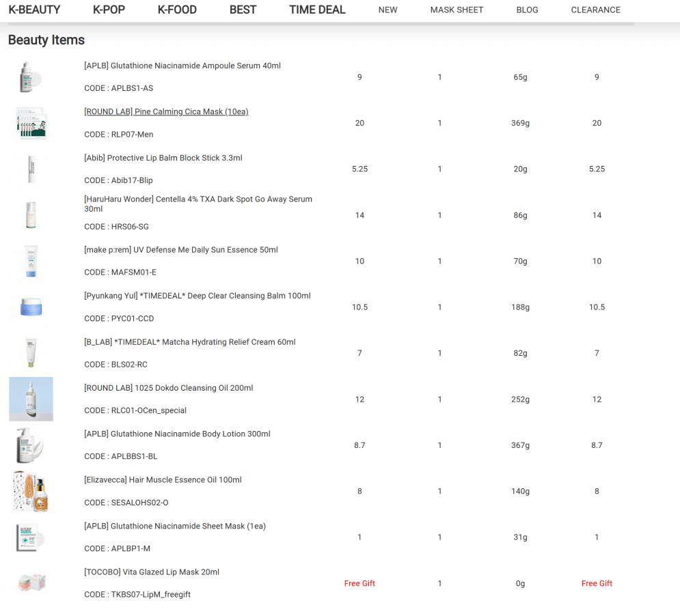Open the K-BEAUTY menu
This screenshot has width=680, height=616.
[34, 10]
